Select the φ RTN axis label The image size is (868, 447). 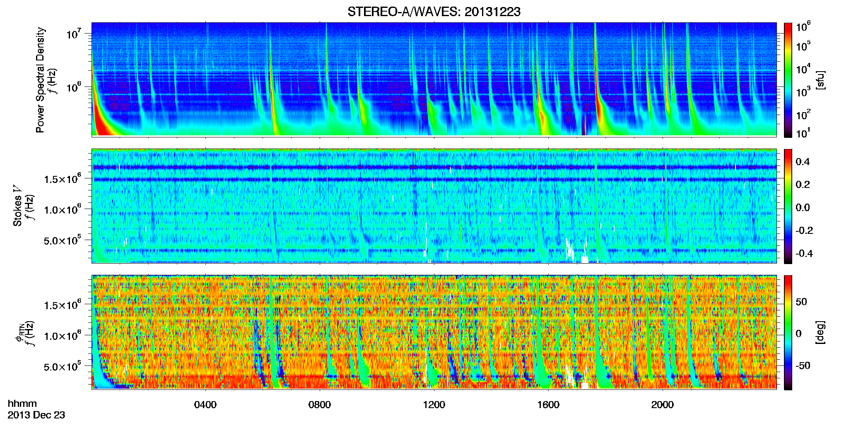19,333
